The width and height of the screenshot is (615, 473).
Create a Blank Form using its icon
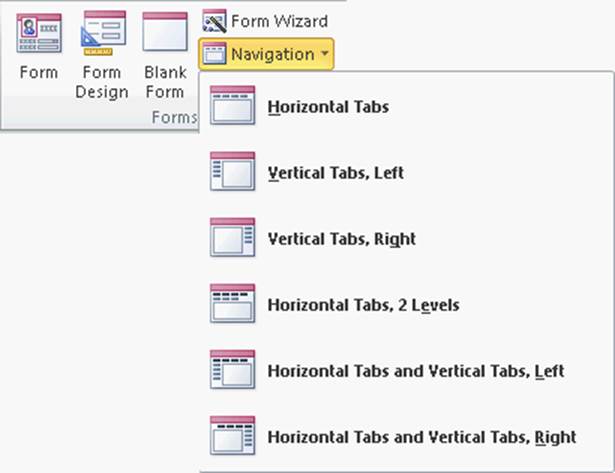tap(165, 33)
